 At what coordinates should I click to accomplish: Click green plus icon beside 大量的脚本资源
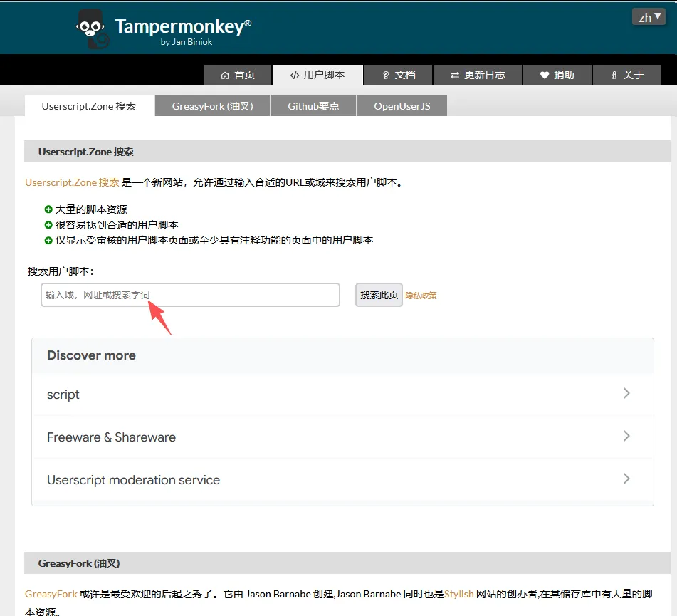tap(48, 209)
